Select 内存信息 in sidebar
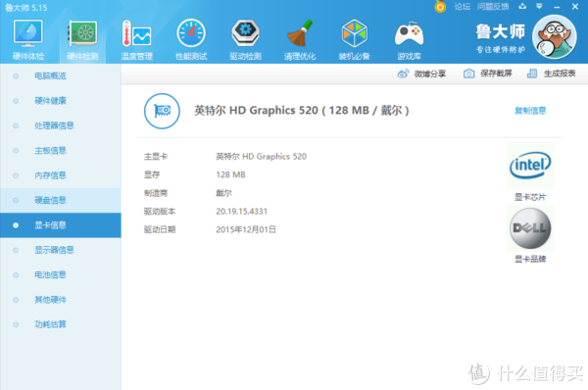 (x=61, y=175)
